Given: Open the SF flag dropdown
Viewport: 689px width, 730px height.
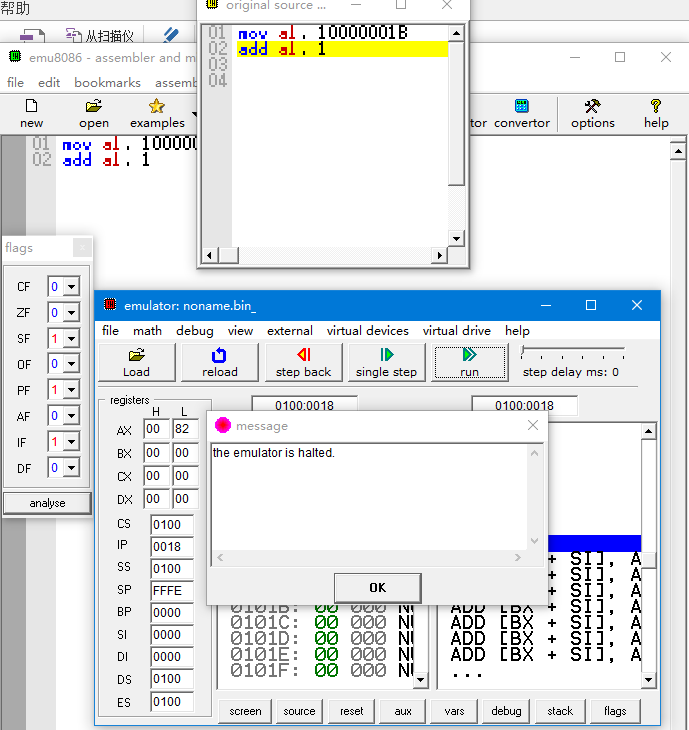Looking at the screenshot, I should click(71, 339).
